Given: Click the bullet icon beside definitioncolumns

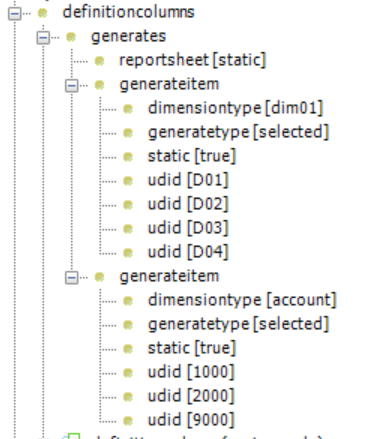Looking at the screenshot, I should pos(43,13).
